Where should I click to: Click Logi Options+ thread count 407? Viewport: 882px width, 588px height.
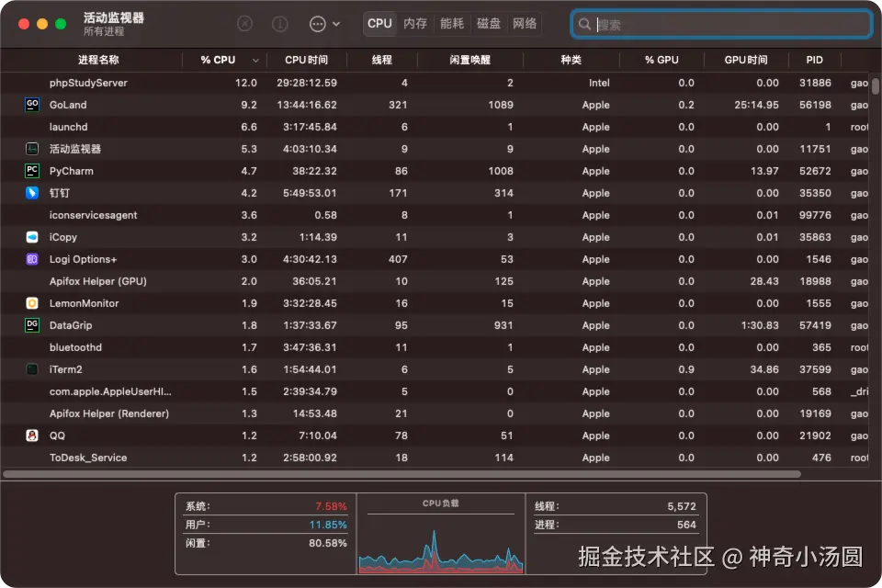398,259
